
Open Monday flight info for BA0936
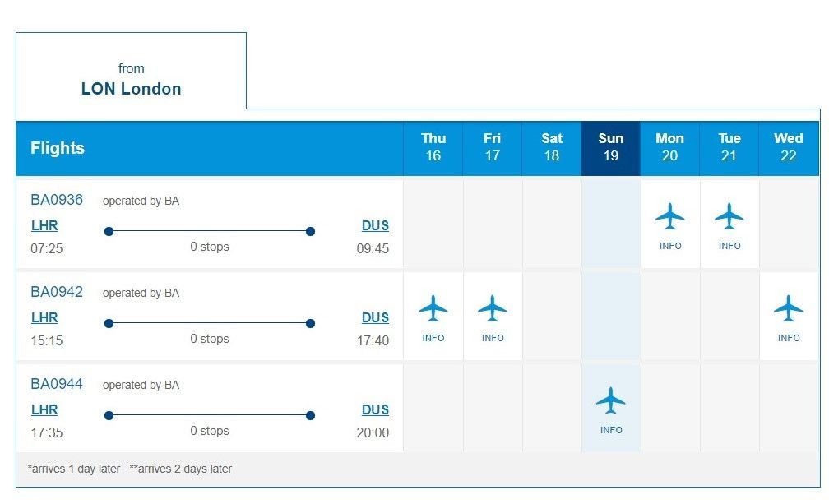pyautogui.click(x=669, y=224)
